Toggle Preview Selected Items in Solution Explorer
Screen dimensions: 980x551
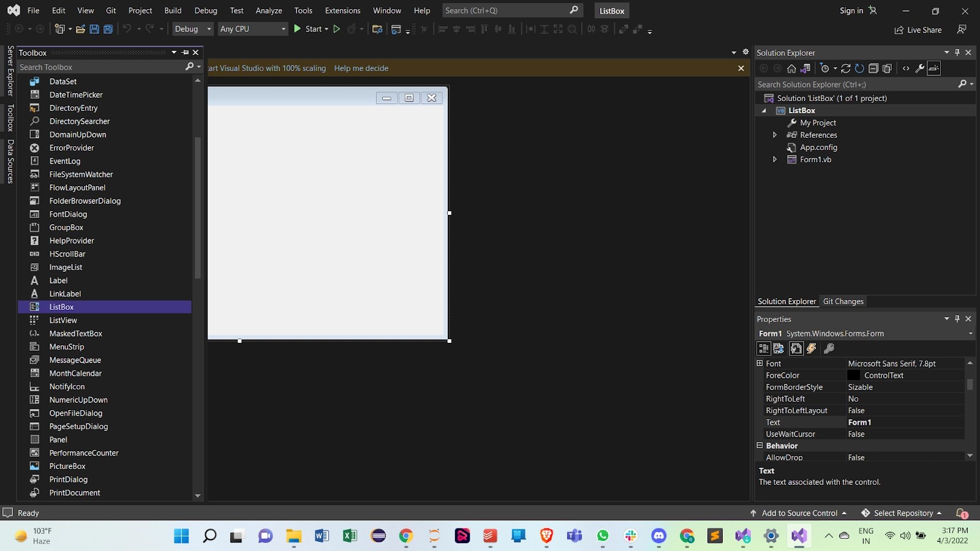(933, 69)
